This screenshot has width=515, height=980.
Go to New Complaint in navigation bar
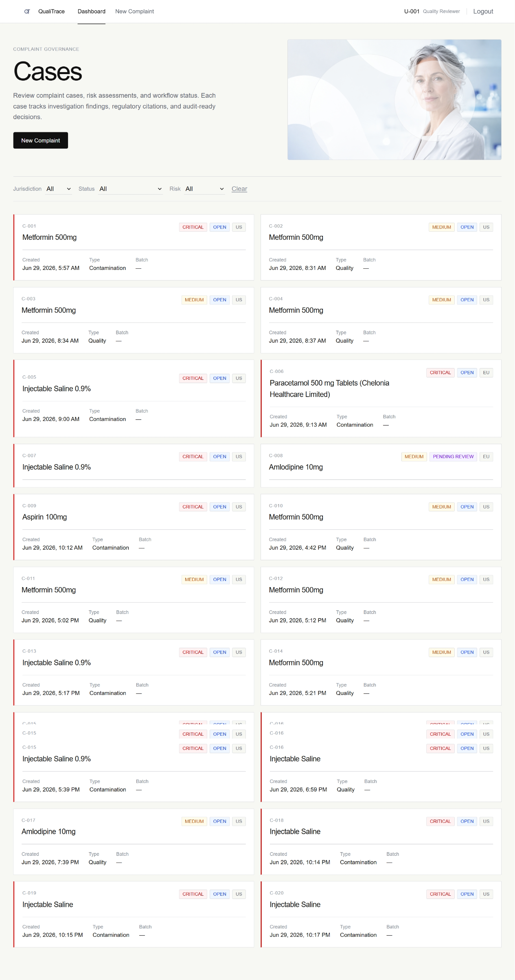click(134, 11)
